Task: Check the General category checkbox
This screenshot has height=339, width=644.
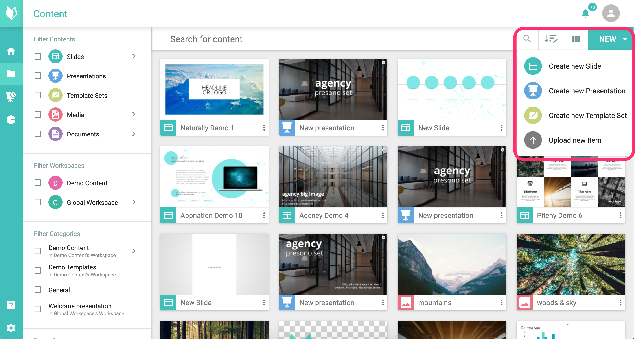Action: pos(38,290)
